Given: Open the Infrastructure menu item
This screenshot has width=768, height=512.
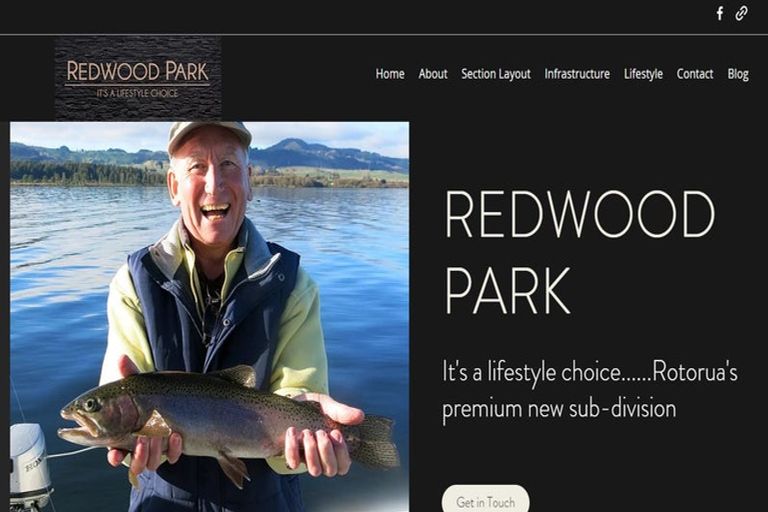Looking at the screenshot, I should [x=577, y=74].
